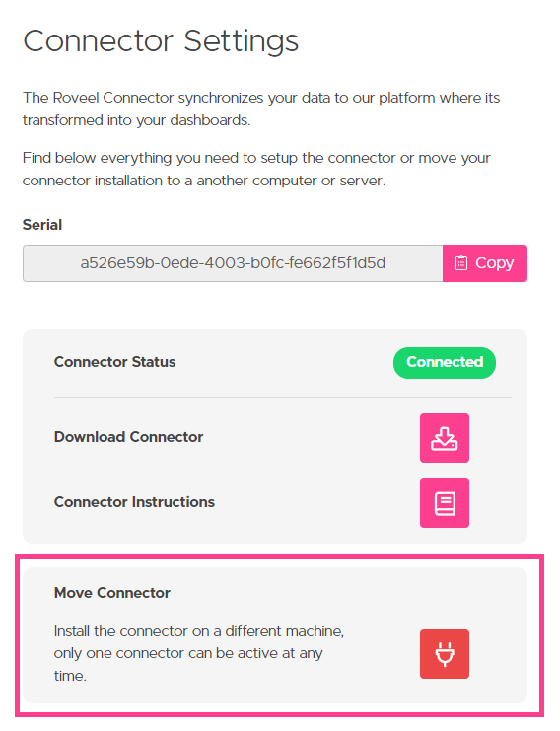The width and height of the screenshot is (560, 731).
Task: Click the green Connected status badge
Action: [444, 362]
